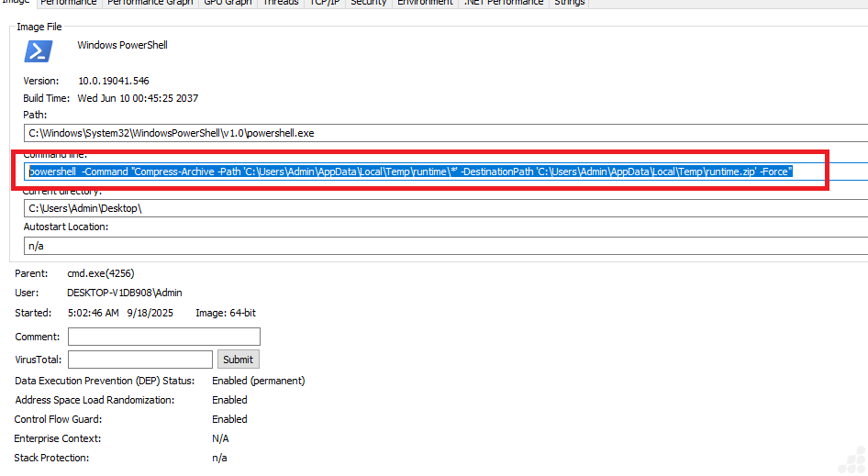Switch to the Image tab

16,3
